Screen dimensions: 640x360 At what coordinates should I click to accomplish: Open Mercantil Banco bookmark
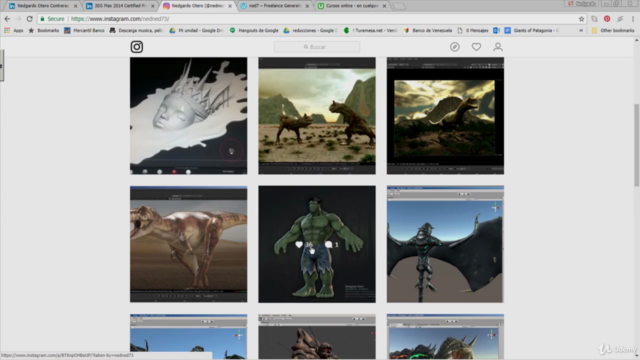[84, 31]
